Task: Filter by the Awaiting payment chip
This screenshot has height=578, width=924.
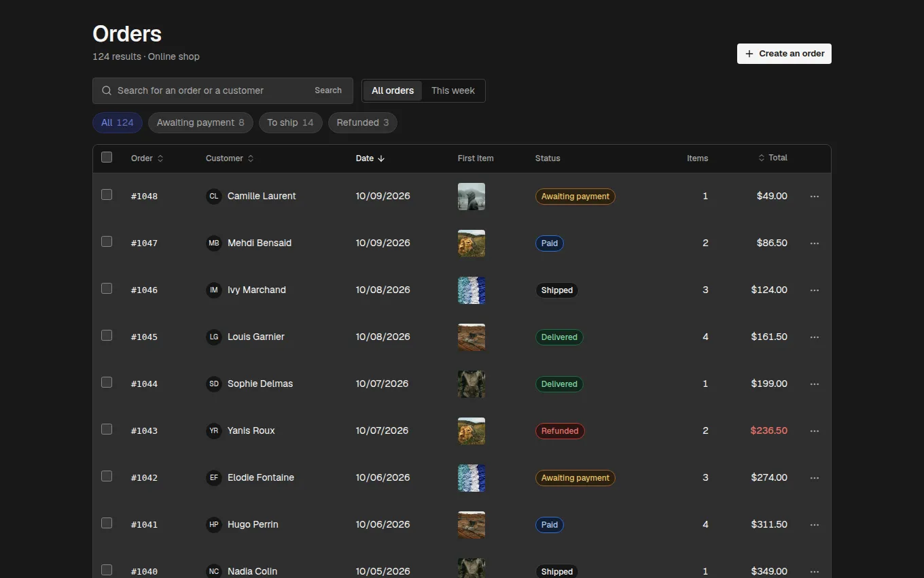Action: 200,123
